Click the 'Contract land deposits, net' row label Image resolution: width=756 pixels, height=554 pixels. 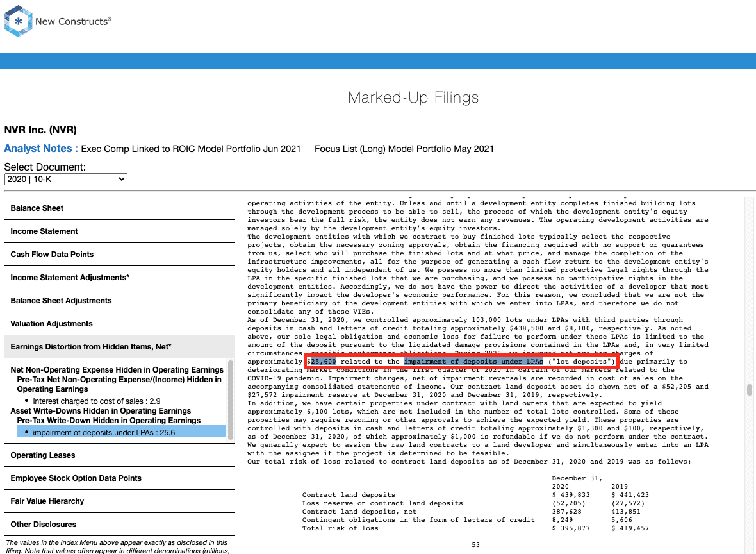359,512
